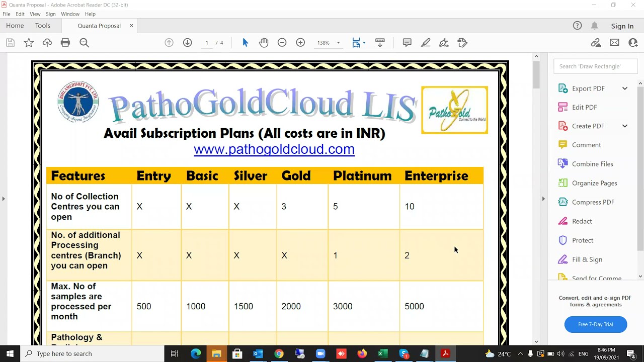The width and height of the screenshot is (644, 362).
Task: Expand the Create PDF chevron
Action: pos(625,126)
